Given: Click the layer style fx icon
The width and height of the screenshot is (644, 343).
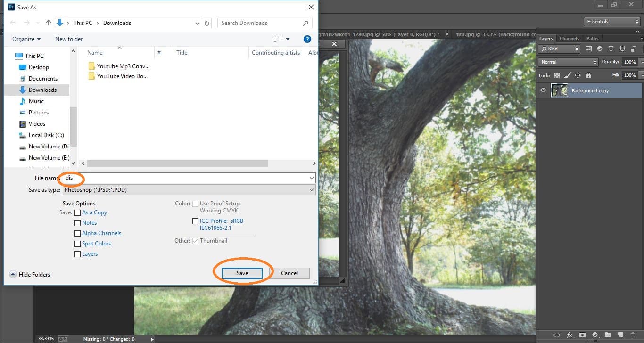Looking at the screenshot, I should (x=570, y=335).
